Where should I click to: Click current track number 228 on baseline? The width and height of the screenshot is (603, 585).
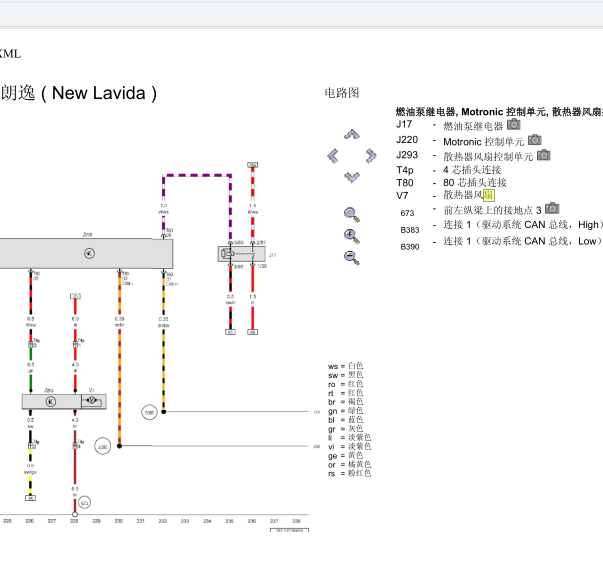point(74,521)
